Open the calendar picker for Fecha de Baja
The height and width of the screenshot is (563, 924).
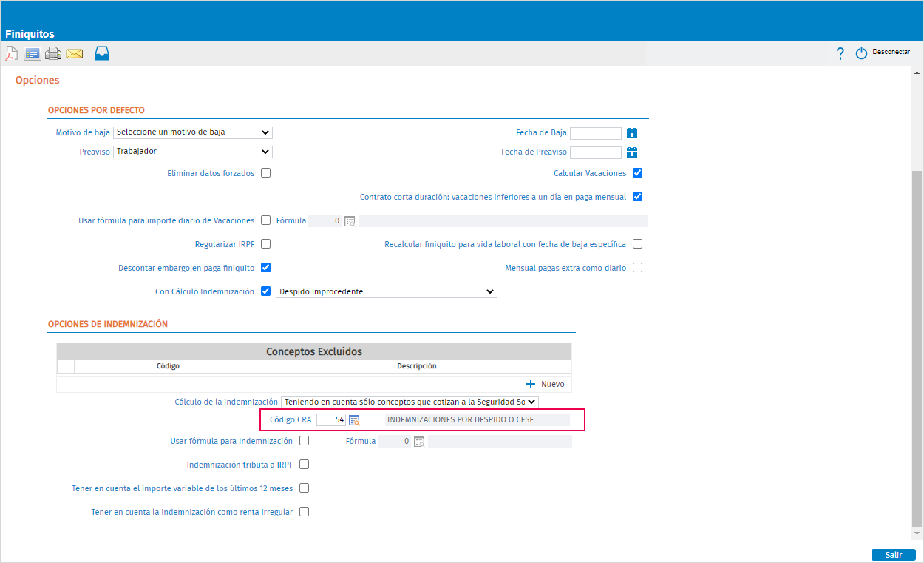(x=632, y=133)
